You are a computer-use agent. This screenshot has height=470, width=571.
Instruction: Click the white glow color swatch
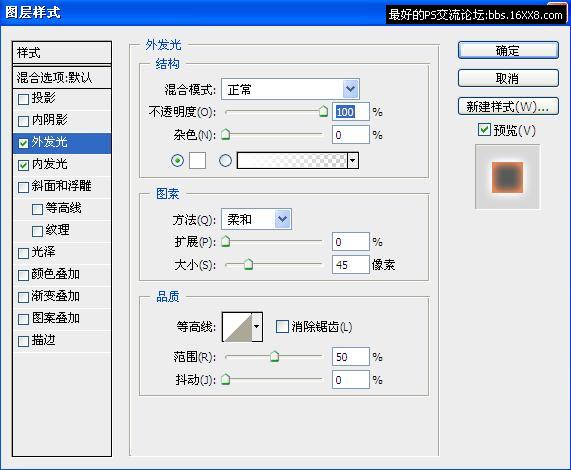click(197, 161)
